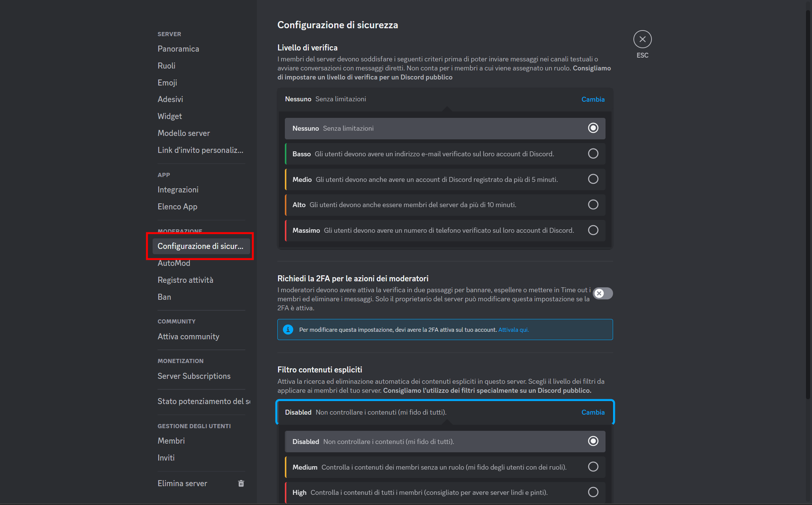
Task: Select the Massimo verification level radio button
Action: point(593,230)
